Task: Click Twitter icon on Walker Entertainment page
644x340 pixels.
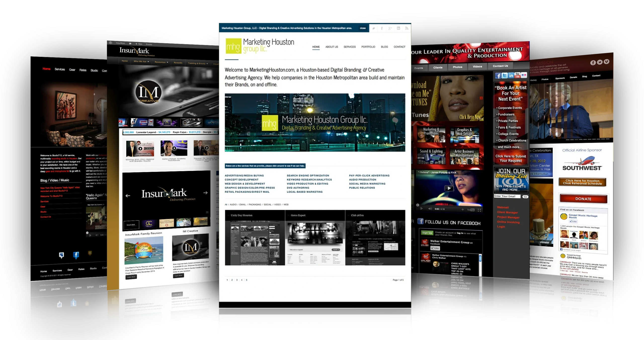Action: [504, 75]
